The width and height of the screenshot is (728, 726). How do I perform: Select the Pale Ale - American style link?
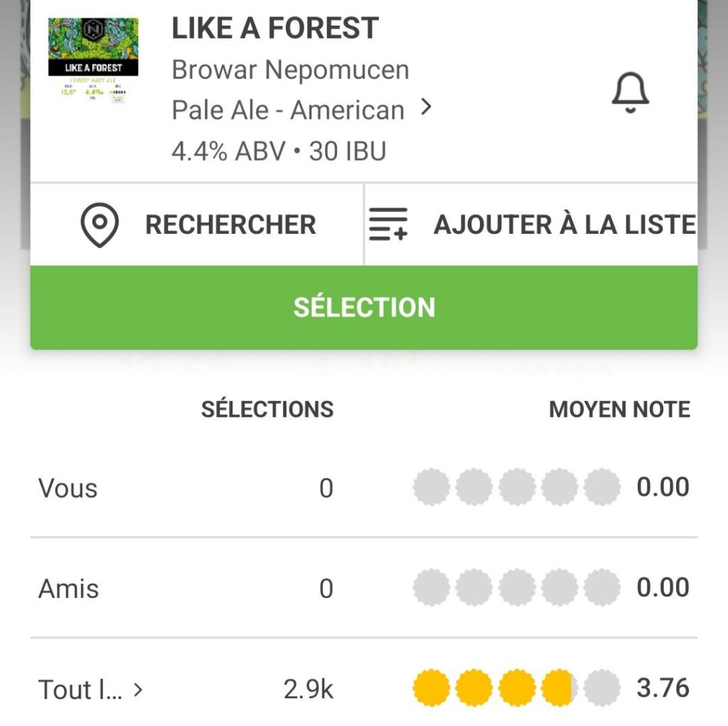(x=288, y=110)
